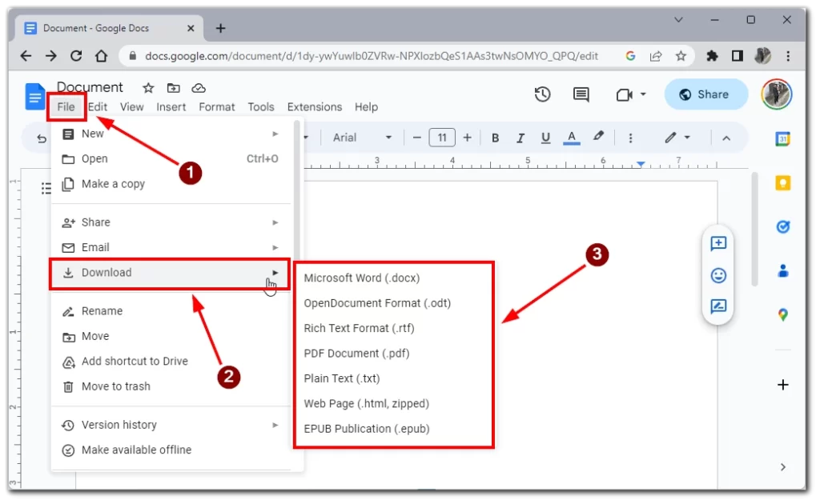Open the Tools menu
The image size is (820, 504).
261,107
